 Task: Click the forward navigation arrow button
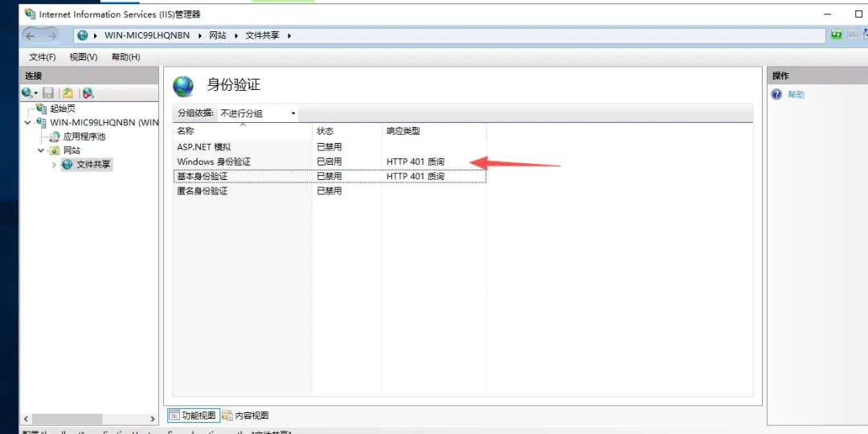coord(51,36)
